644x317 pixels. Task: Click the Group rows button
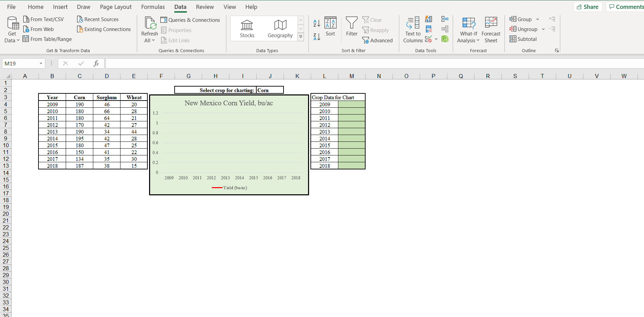[520, 19]
